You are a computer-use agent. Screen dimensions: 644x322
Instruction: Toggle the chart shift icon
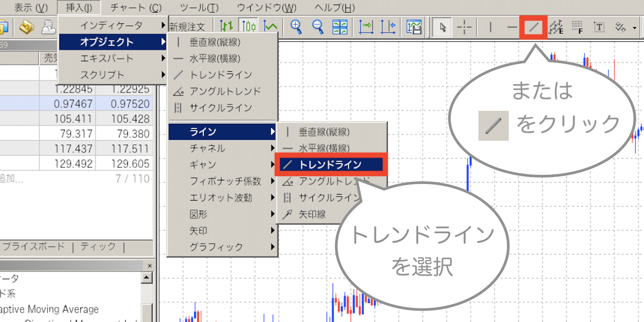388,27
